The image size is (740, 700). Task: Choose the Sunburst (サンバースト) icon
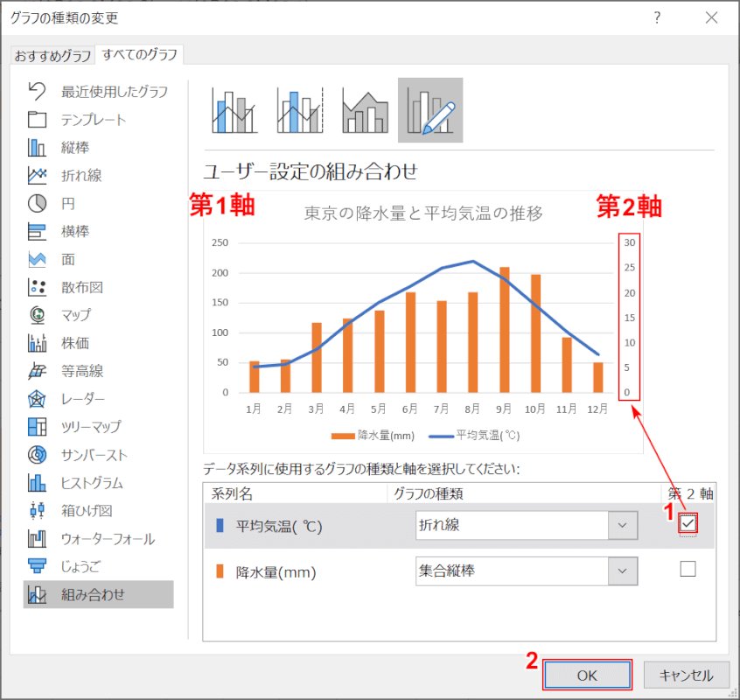tap(37, 455)
